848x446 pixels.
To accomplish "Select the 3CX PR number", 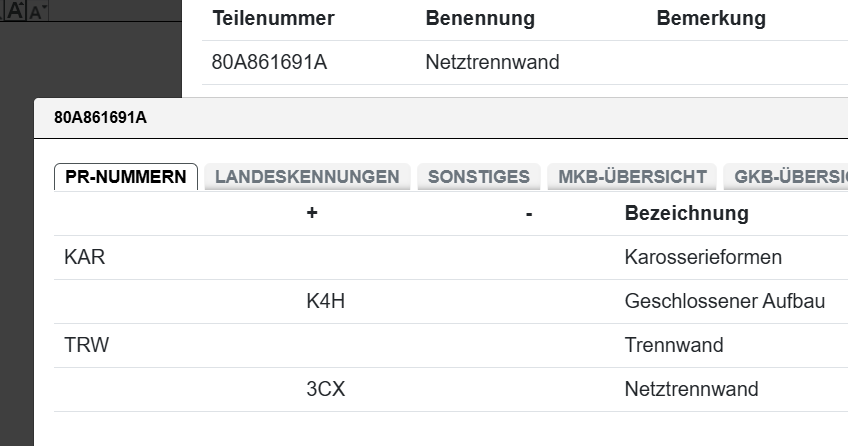I will pyautogui.click(x=325, y=389).
